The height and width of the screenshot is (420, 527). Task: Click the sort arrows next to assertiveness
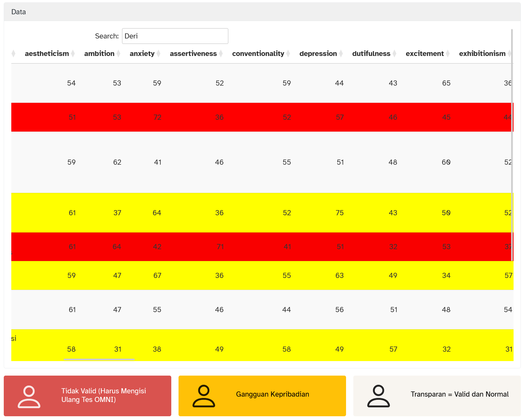(221, 54)
